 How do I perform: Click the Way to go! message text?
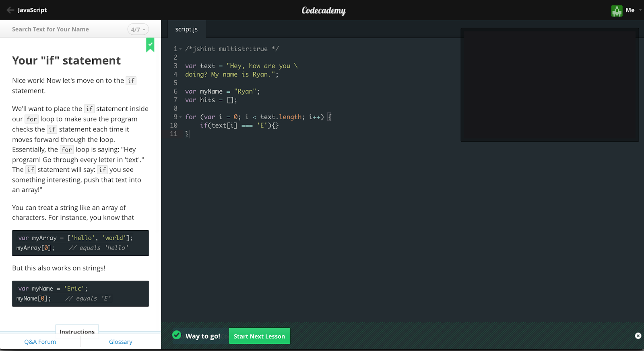tap(202, 336)
